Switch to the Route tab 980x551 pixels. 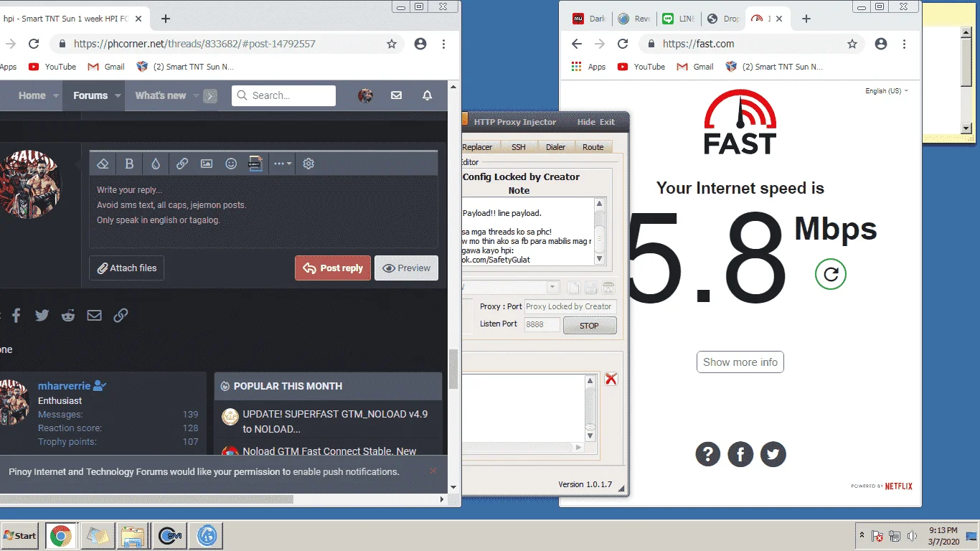pos(593,147)
